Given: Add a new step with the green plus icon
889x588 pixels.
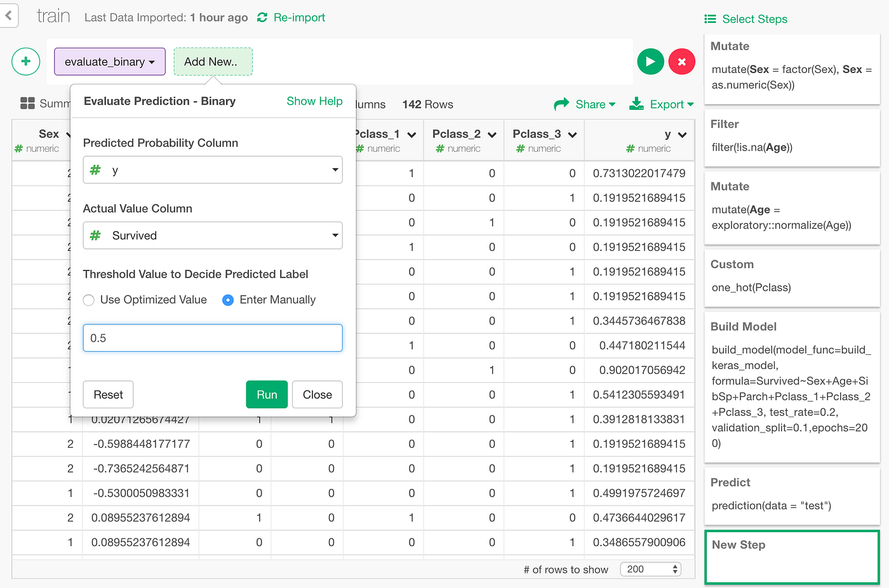Looking at the screenshot, I should (x=25, y=62).
